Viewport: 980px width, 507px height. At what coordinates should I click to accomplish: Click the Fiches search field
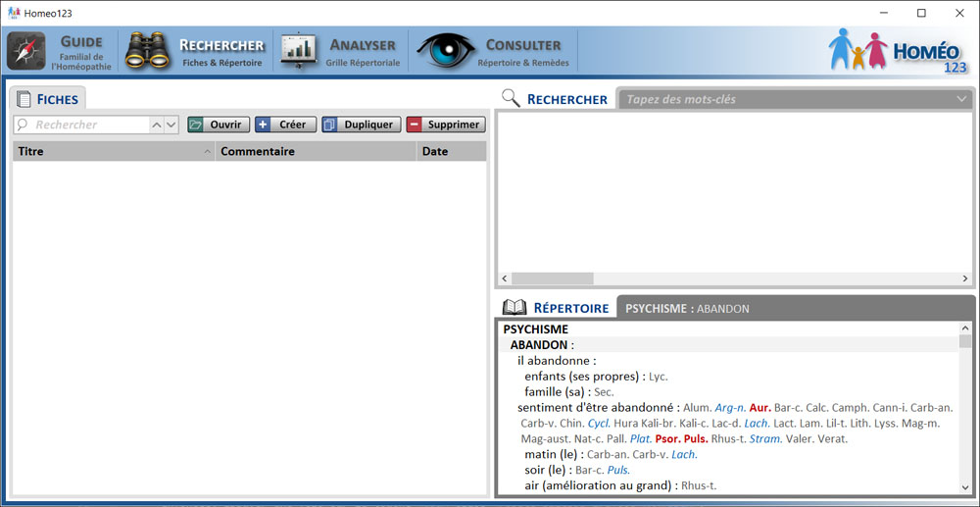pyautogui.click(x=81, y=125)
